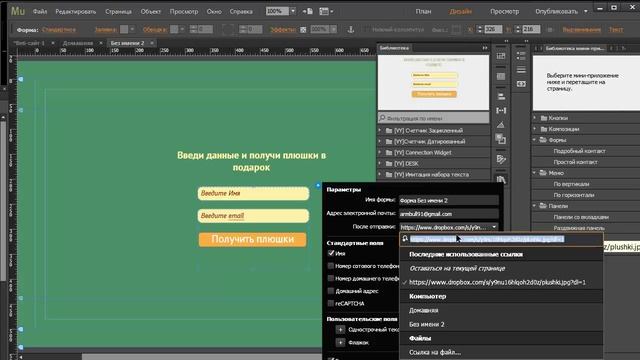Click the code brackets icon in the second dock
640x360 pixels.
(521, 84)
